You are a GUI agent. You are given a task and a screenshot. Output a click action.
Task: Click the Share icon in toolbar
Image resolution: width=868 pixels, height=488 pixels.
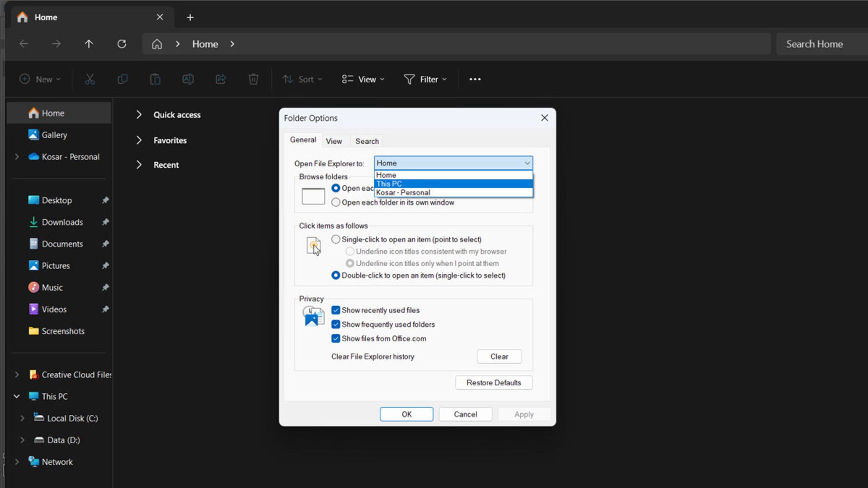[x=221, y=79]
